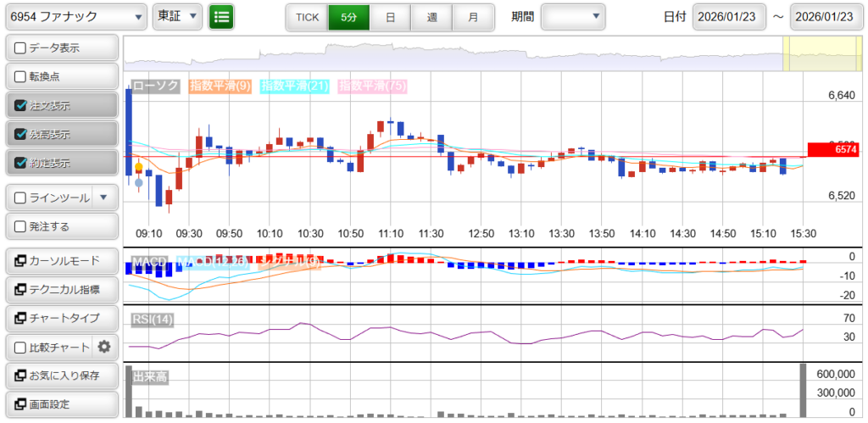Click お気に入り保存 to save favorite
868x423 pixels.
pyautogui.click(x=60, y=376)
